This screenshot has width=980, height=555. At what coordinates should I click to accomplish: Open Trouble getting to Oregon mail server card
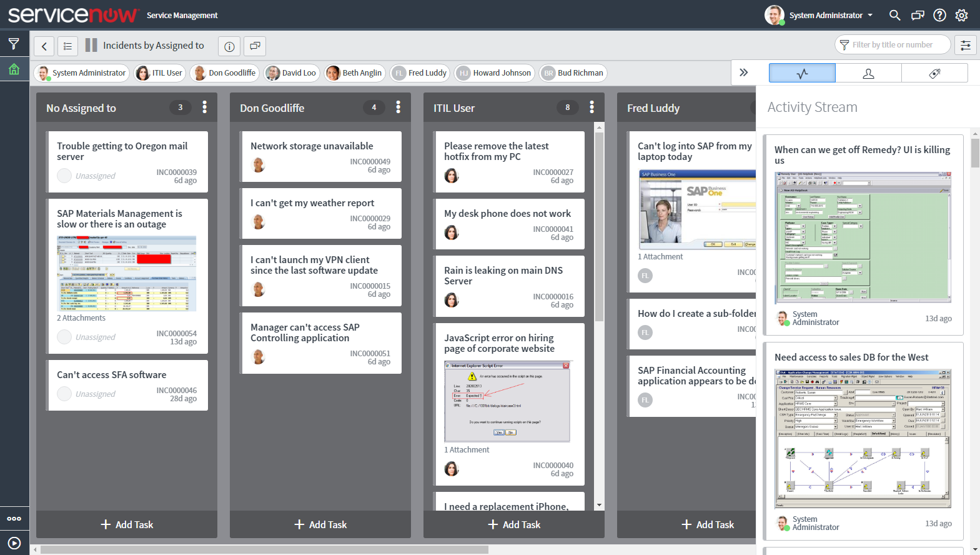tap(127, 161)
